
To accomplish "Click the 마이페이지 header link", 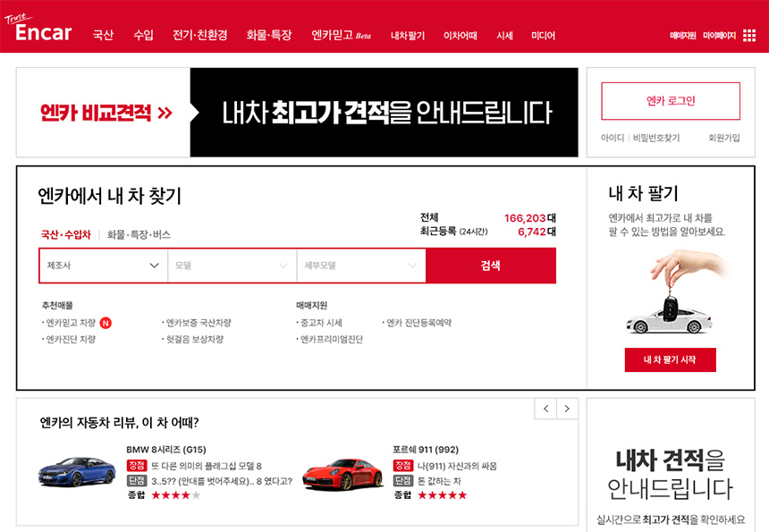I will pyautogui.click(x=720, y=35).
